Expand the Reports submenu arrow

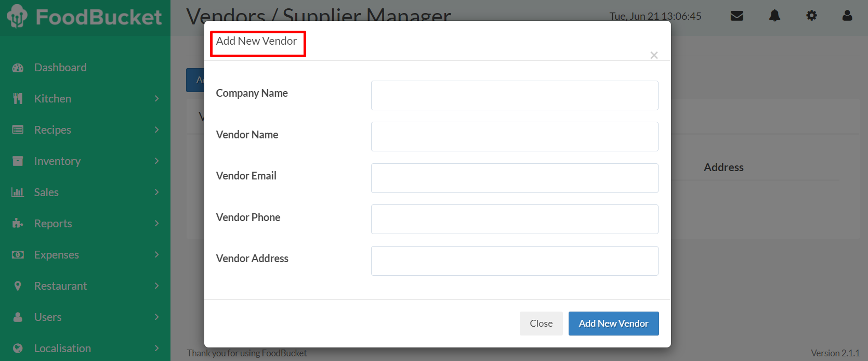pyautogui.click(x=156, y=224)
